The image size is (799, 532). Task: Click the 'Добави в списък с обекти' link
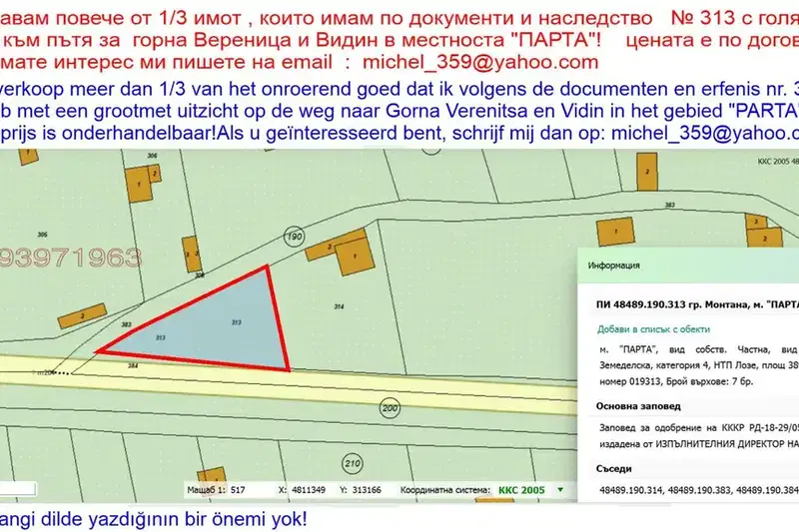654,328
